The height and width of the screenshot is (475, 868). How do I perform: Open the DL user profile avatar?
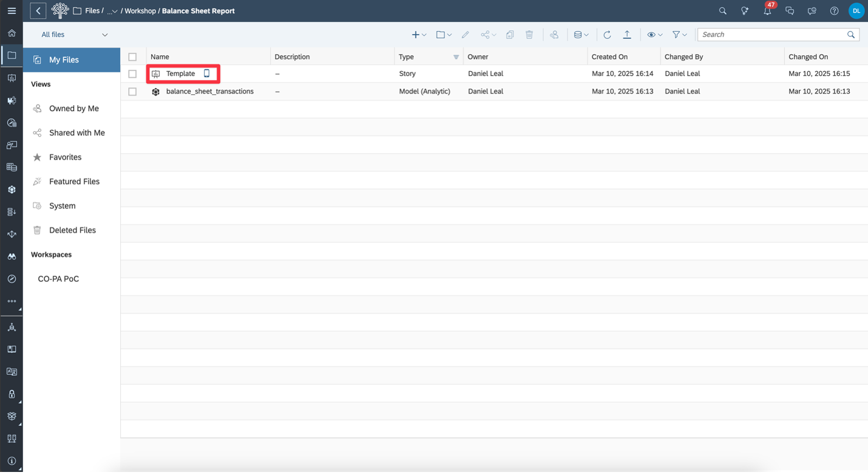click(x=856, y=11)
